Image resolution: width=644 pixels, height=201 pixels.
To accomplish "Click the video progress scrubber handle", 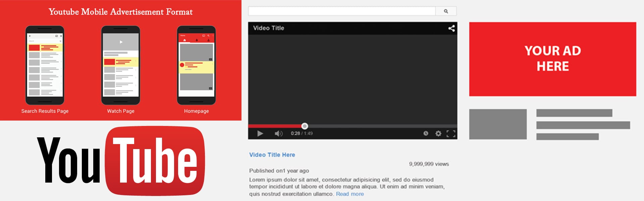I will [305, 126].
